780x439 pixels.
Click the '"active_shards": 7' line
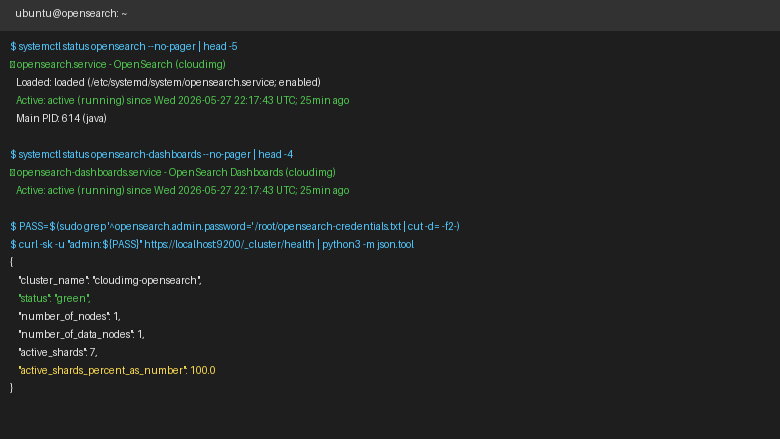tap(58, 352)
